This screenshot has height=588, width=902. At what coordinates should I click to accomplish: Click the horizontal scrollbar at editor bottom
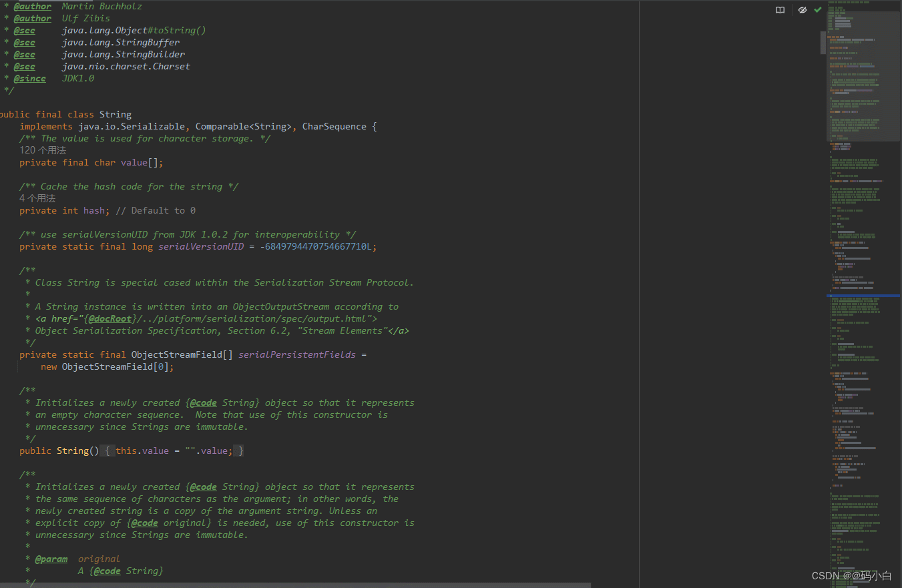(x=295, y=585)
